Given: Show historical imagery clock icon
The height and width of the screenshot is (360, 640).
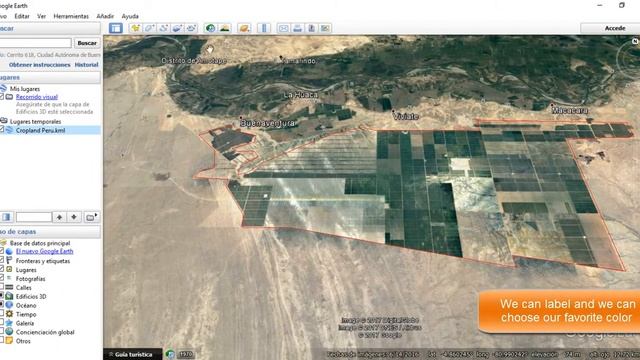Looking at the screenshot, I should 211,28.
